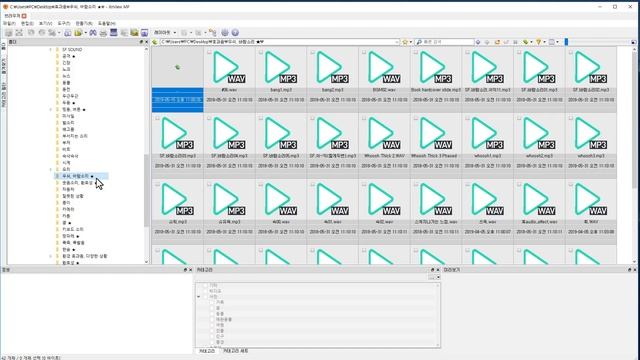The width and height of the screenshot is (640, 360).
Task: Open the Find files binoculars tool
Action: pos(93,33)
